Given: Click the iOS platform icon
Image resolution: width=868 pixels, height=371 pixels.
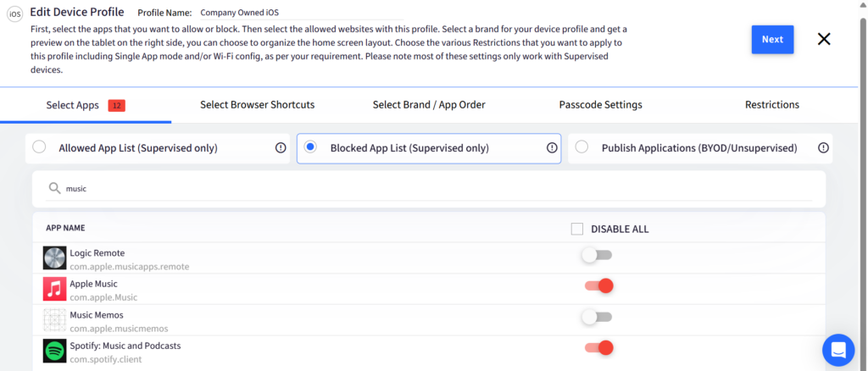Looking at the screenshot, I should click(x=15, y=15).
